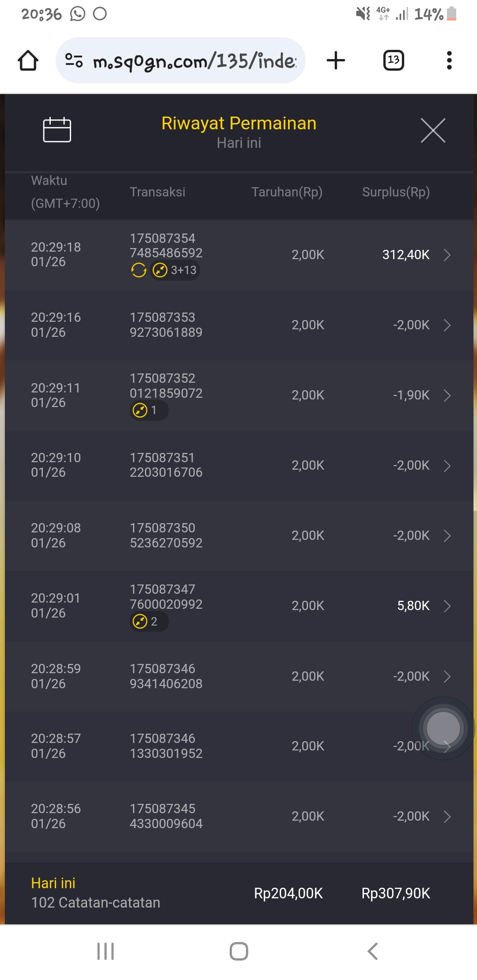
Task: Open the calendar date picker icon
Action: [57, 130]
